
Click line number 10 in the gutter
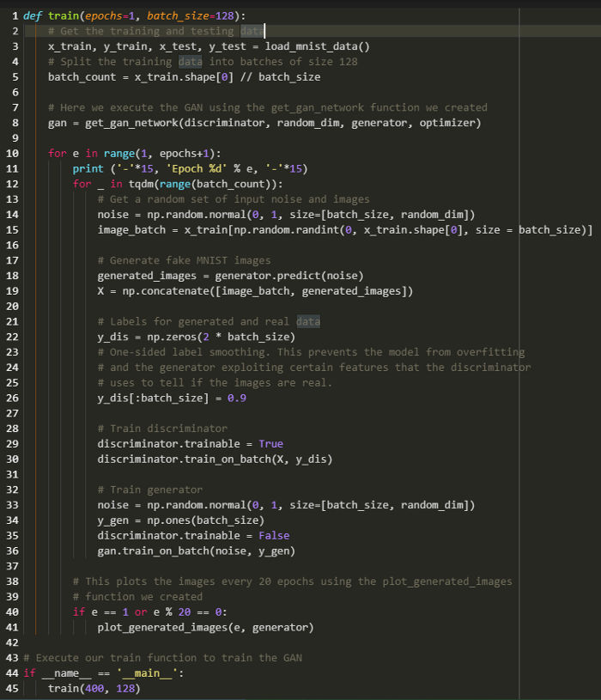click(x=12, y=154)
